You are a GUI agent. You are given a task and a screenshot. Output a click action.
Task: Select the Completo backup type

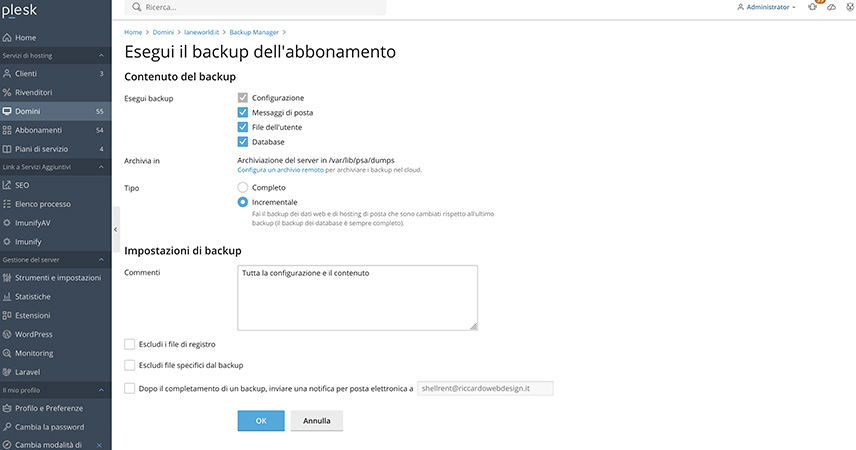click(242, 187)
